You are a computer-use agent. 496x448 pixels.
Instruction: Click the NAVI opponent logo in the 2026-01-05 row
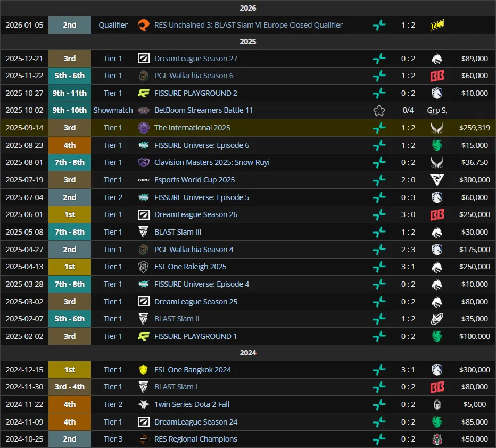tap(437, 25)
